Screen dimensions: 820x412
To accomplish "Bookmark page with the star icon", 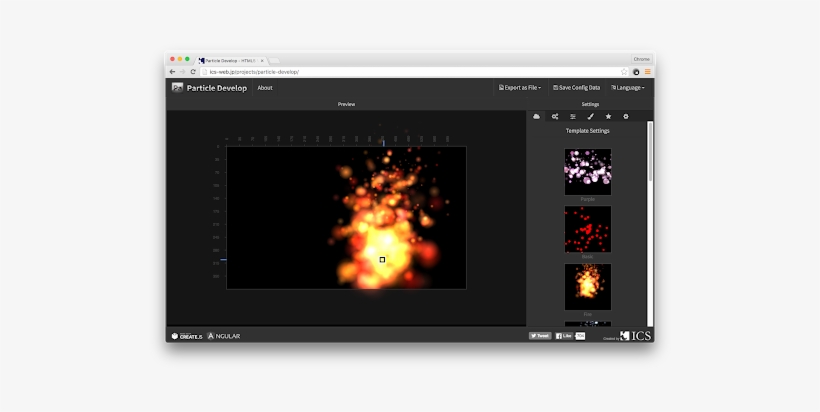I will click(624, 72).
